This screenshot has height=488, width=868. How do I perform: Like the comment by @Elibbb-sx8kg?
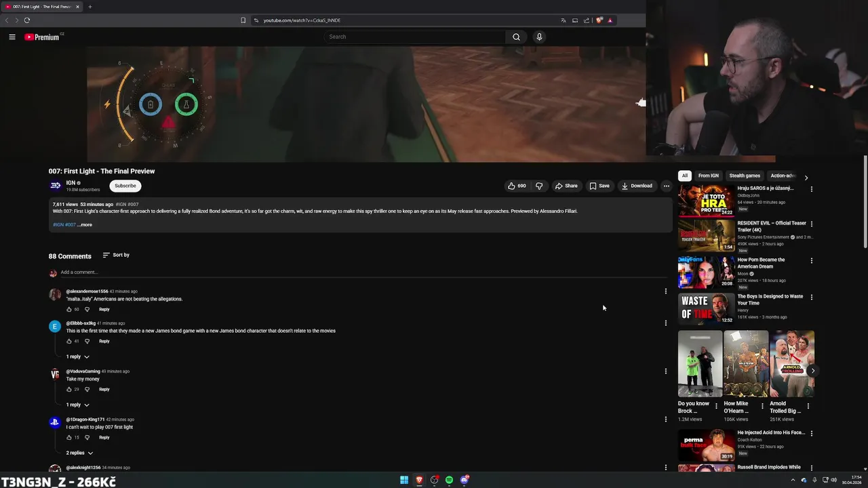69,342
